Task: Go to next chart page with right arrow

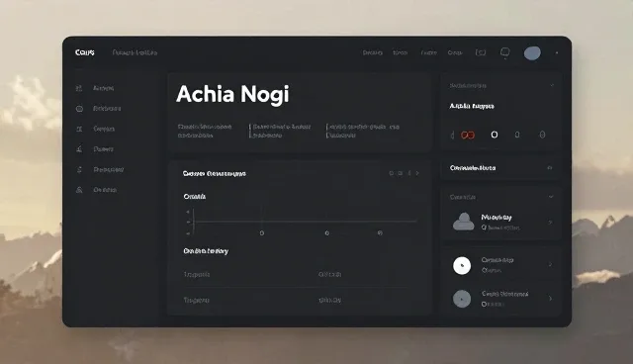Action: coord(417,173)
